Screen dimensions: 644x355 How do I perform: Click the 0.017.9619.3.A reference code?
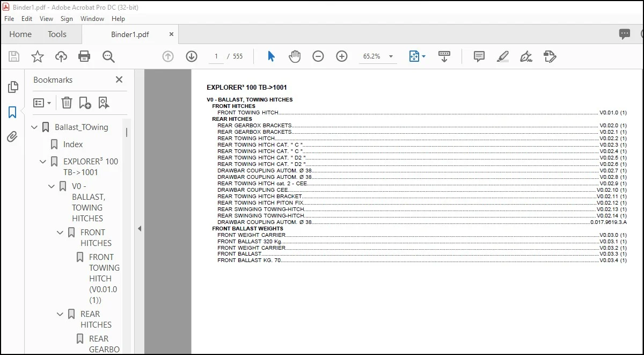pos(609,222)
